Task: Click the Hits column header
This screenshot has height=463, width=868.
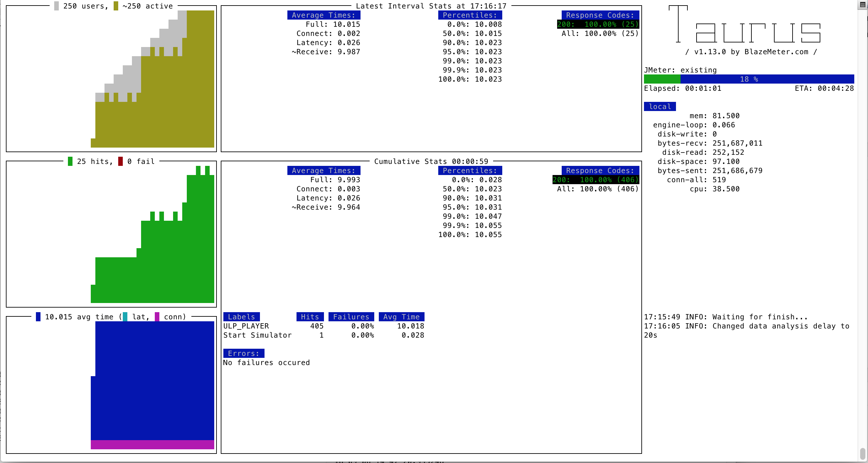Action: coord(310,317)
